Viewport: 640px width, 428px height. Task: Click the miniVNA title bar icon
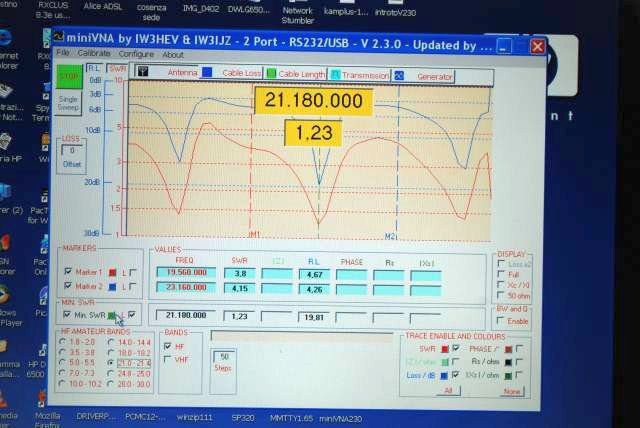[x=59, y=36]
